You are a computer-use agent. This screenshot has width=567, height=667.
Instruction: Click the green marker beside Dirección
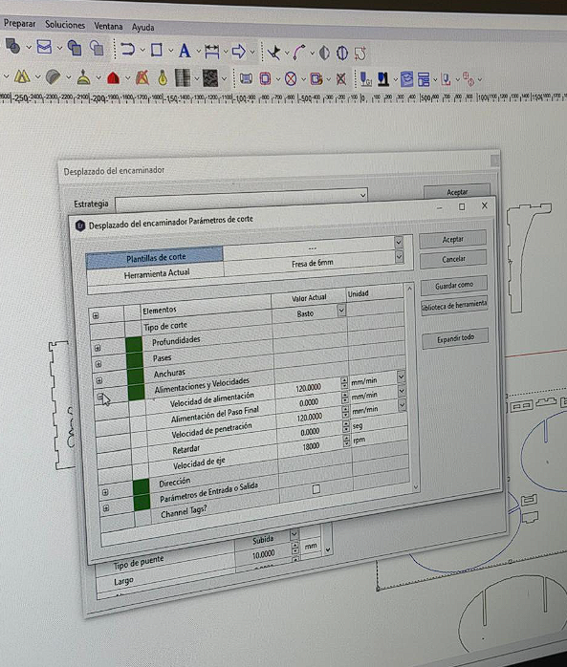(141, 486)
